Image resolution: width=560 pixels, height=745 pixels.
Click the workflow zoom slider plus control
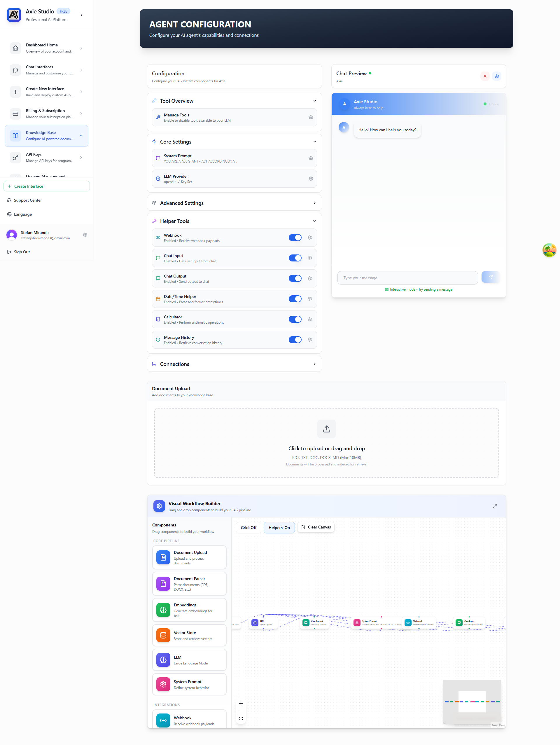[x=241, y=703]
